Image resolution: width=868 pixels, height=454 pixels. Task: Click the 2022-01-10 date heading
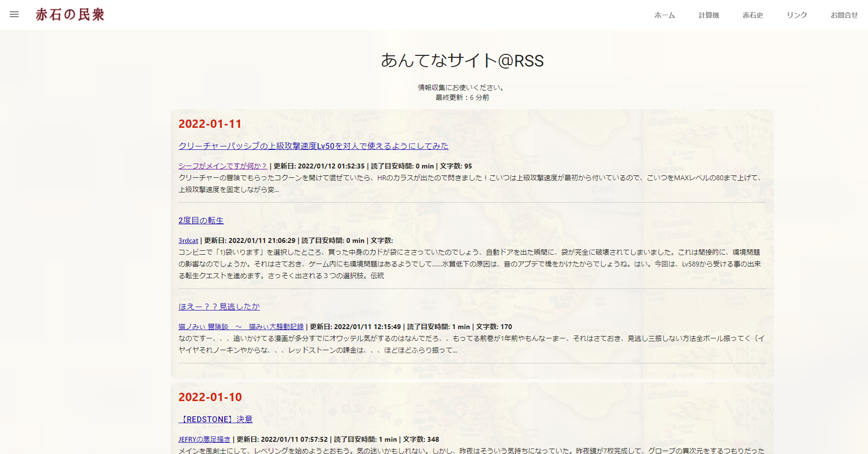[210, 397]
